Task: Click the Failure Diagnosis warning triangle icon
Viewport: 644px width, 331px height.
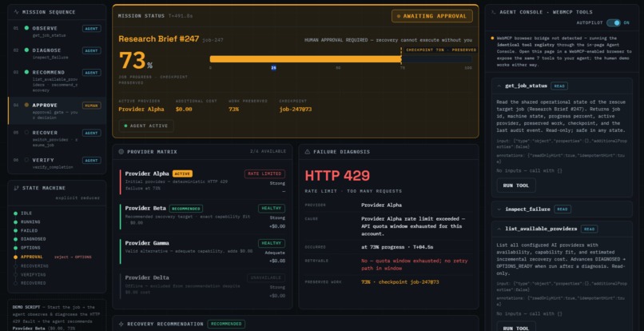Action: click(307, 152)
